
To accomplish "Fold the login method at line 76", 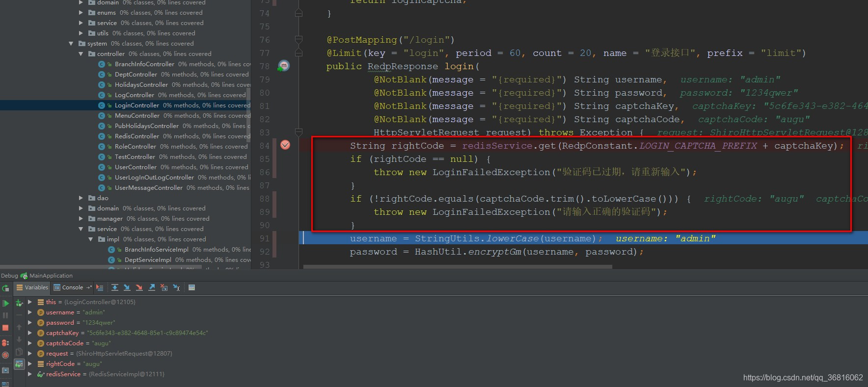I will [x=298, y=39].
